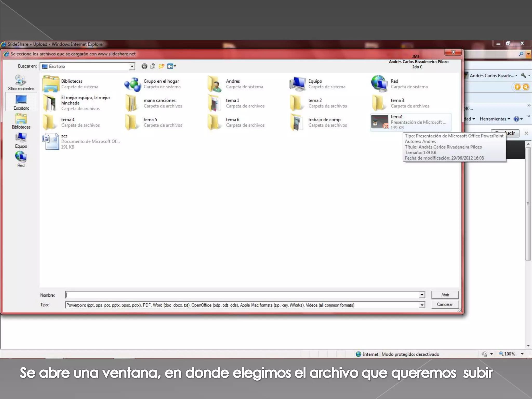Click the Abrir button
This screenshot has height=399, width=532.
click(445, 295)
